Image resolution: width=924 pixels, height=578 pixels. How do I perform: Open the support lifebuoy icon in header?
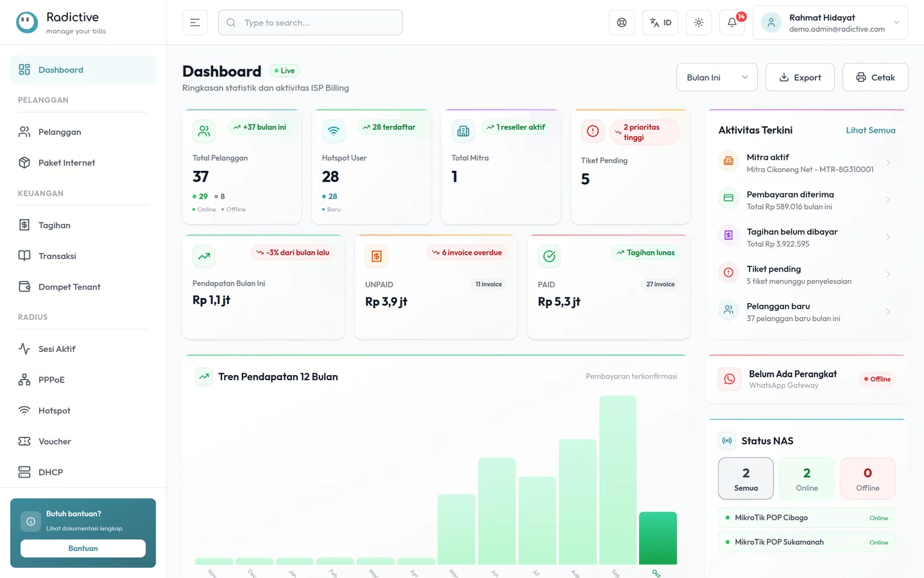point(622,22)
